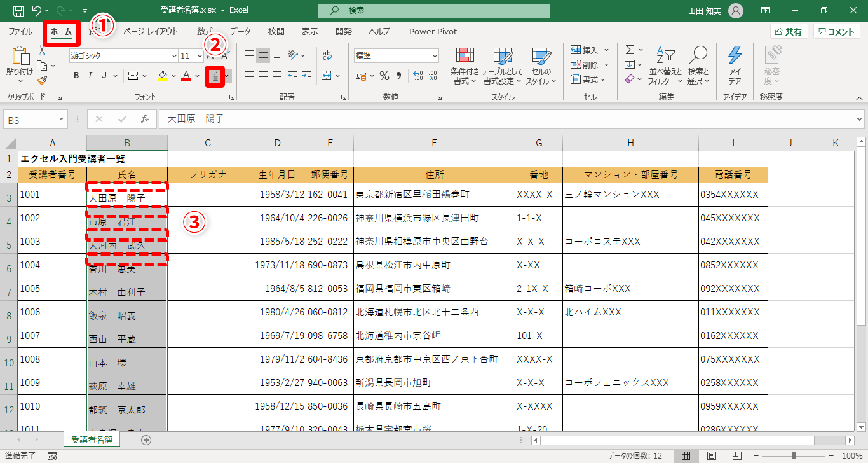Screen dimensions: 868x463
Task: Toggle italic formatting
Action: [x=90, y=76]
